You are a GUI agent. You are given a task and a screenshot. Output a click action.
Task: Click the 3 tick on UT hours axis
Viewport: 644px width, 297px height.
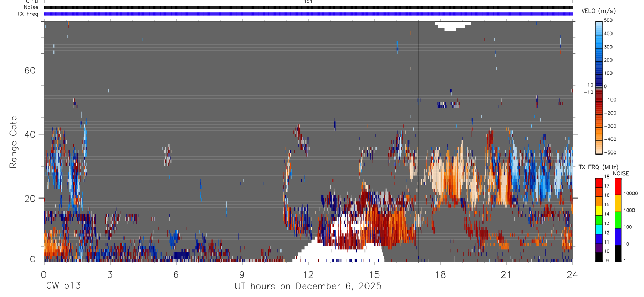tap(110, 274)
